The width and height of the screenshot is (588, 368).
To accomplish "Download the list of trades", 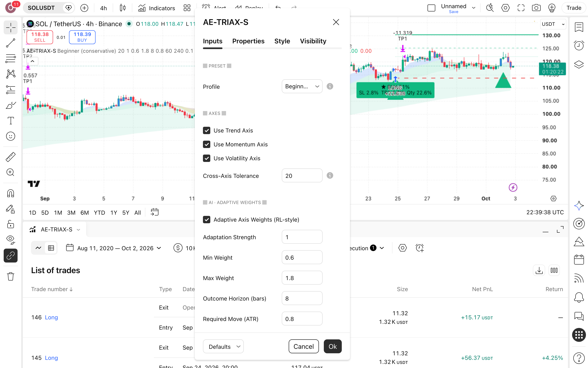I will click(x=539, y=270).
